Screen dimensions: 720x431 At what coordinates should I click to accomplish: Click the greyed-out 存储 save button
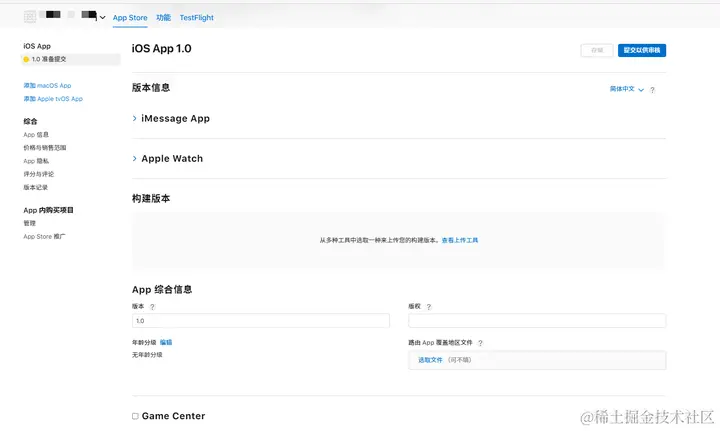coord(596,50)
